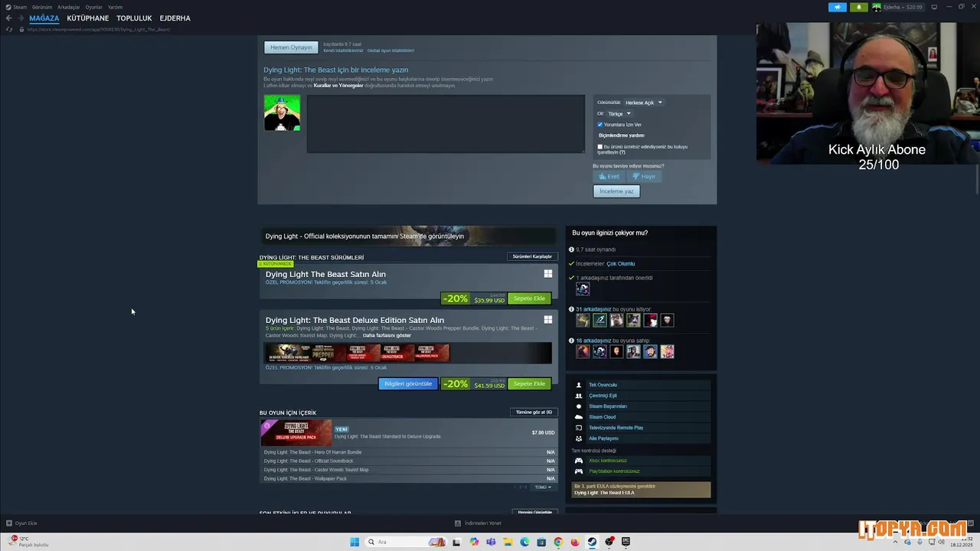Viewport: 980px width, 551px height.
Task: Open the MAĞAZA tab
Action: [44, 18]
